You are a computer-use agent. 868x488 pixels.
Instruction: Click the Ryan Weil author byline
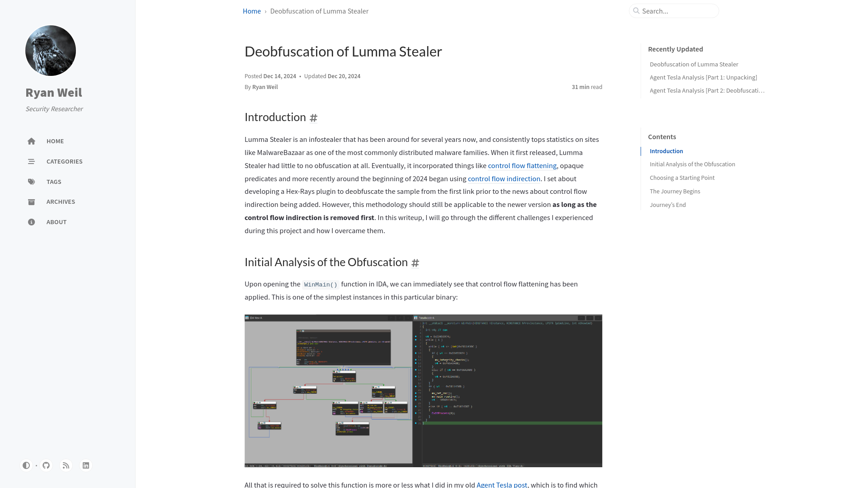click(x=265, y=87)
